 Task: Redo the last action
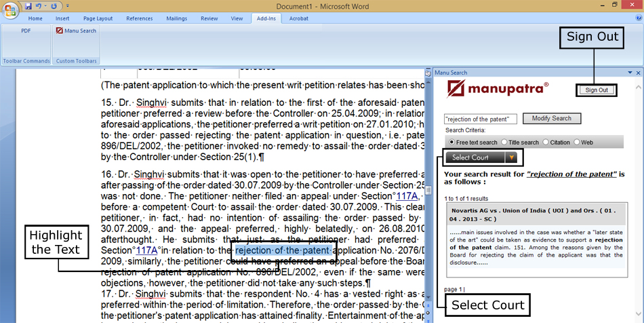pyautogui.click(x=54, y=6)
